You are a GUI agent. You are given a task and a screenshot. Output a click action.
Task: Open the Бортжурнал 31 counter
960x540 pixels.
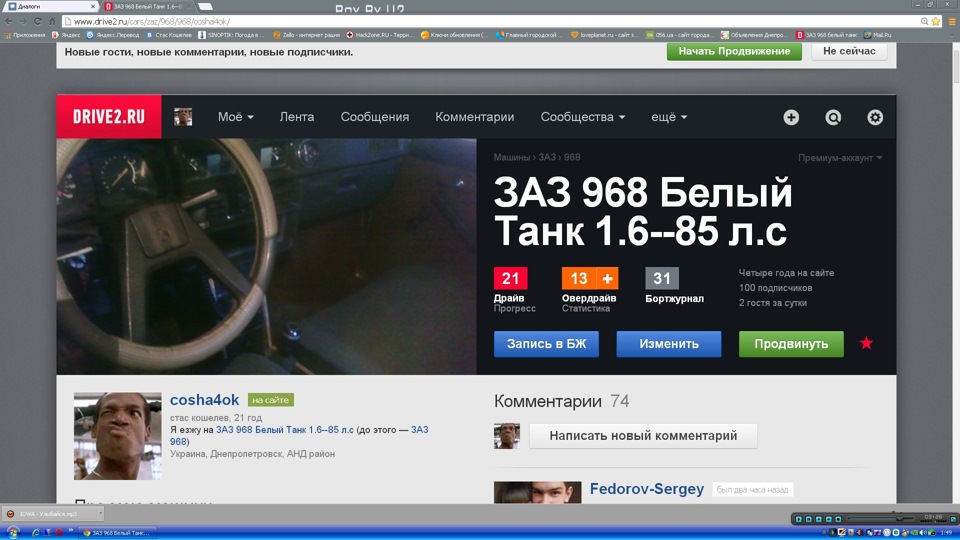click(x=662, y=279)
